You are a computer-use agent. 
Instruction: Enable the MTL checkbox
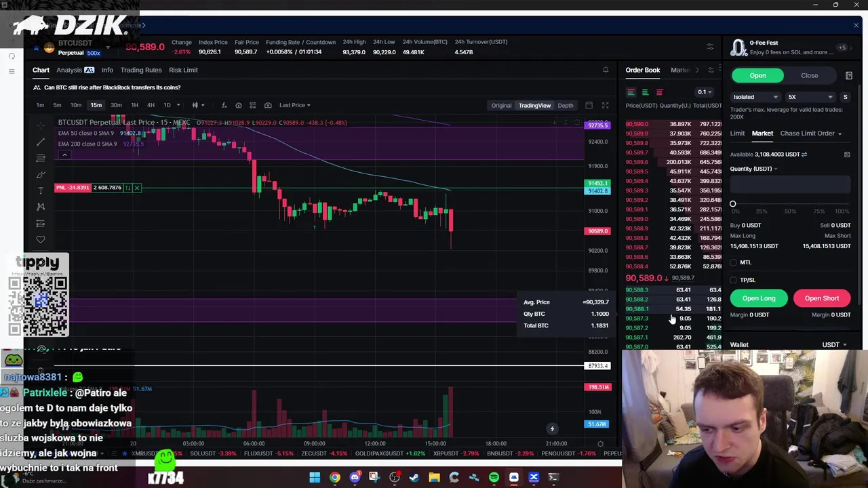[734, 262]
